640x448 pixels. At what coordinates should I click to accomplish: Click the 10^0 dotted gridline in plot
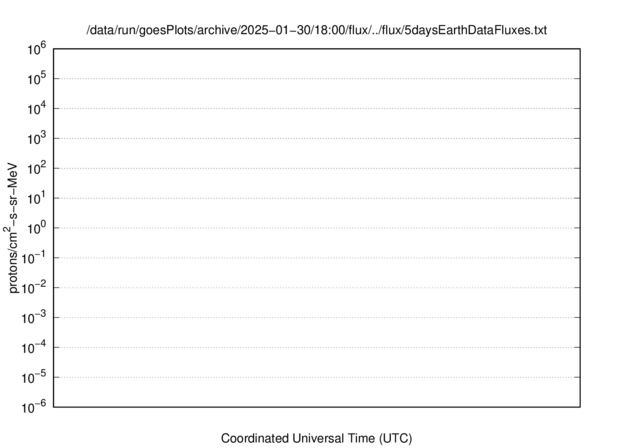[x=317, y=228]
